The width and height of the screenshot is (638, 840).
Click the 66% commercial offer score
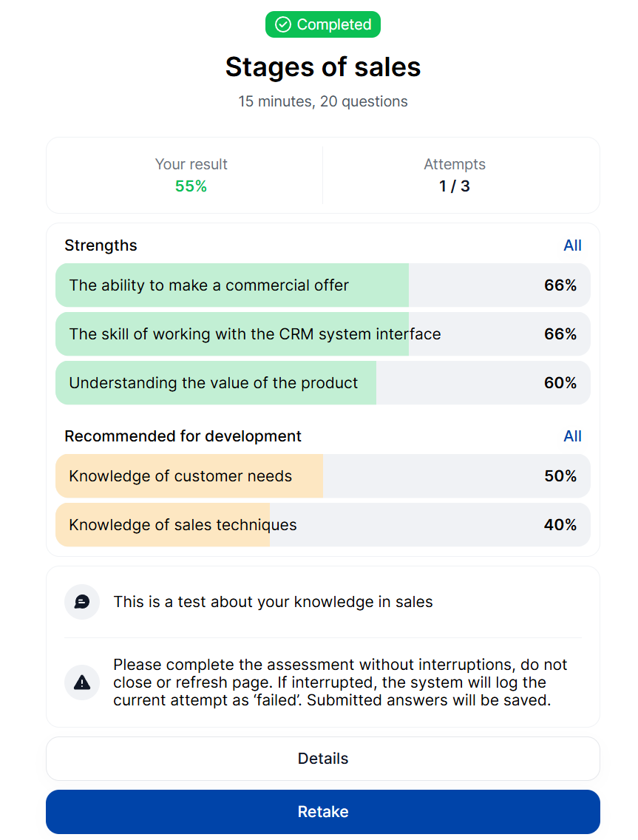click(560, 285)
